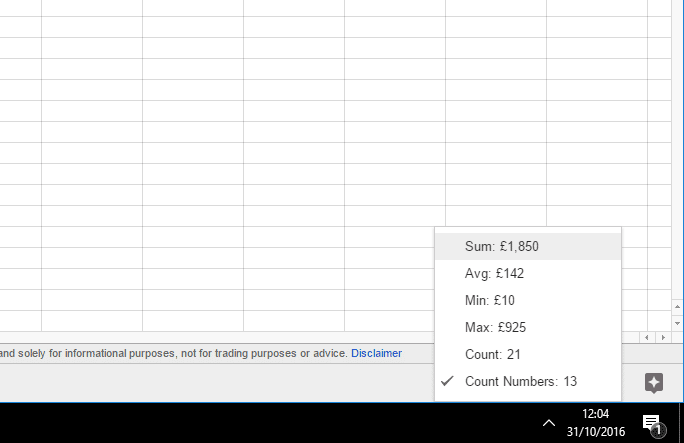684x443 pixels.
Task: Select Max: £925 in the popup
Action: click(x=528, y=327)
